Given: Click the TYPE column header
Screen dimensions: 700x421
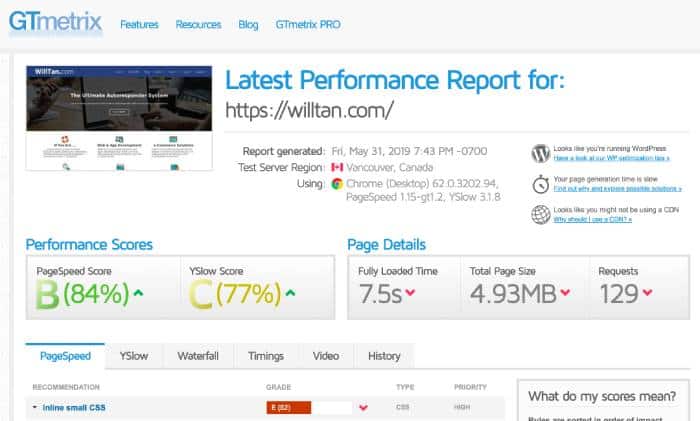Looking at the screenshot, I should tap(405, 387).
